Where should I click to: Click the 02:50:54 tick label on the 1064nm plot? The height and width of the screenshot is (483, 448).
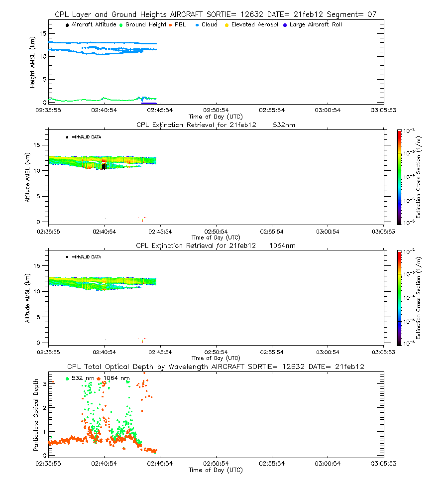216,352
